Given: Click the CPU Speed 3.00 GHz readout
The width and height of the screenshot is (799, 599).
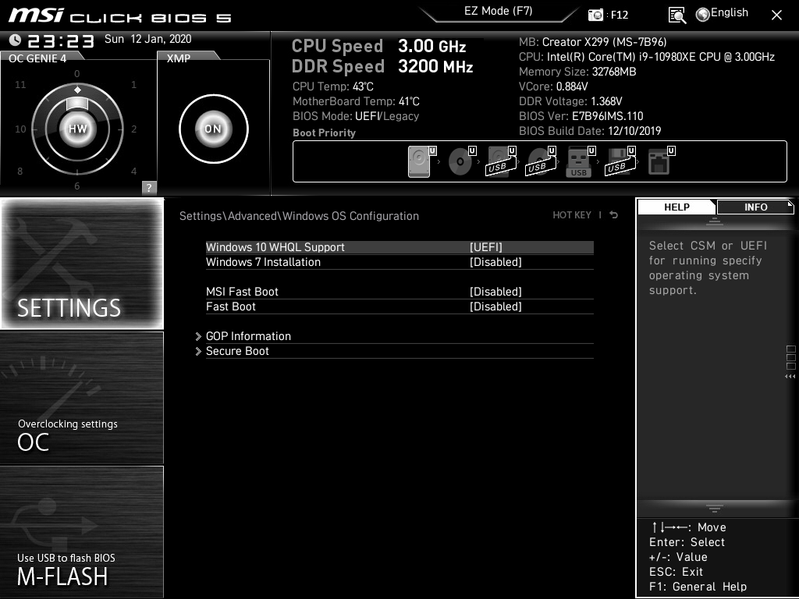Looking at the screenshot, I should click(x=379, y=46).
